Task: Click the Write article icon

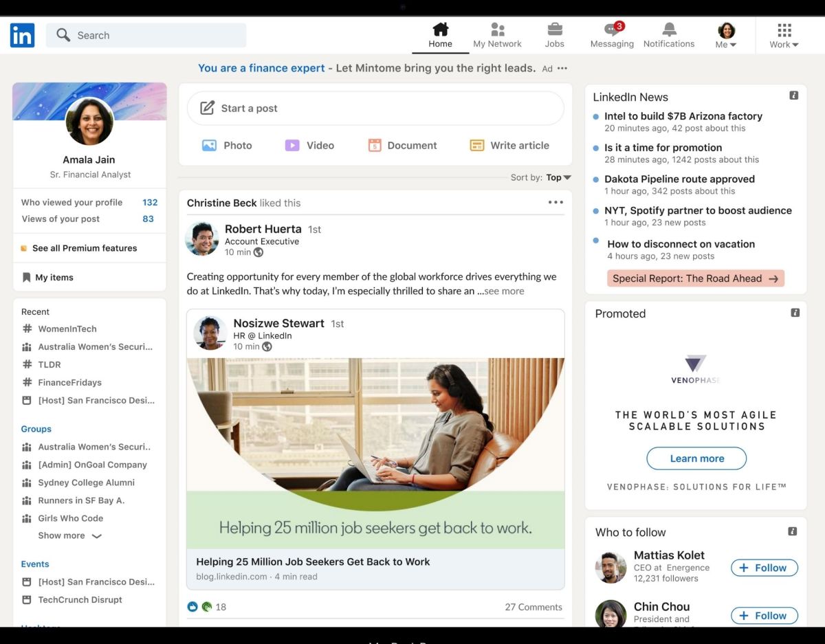Action: [x=477, y=146]
